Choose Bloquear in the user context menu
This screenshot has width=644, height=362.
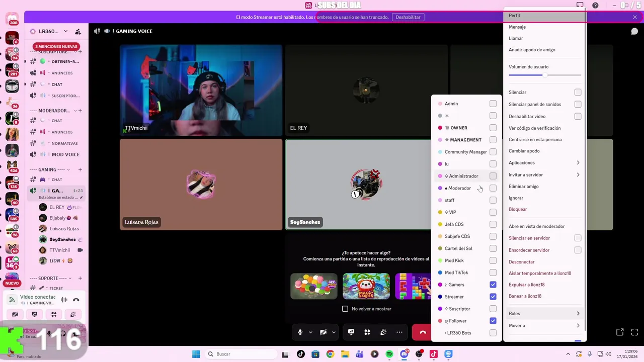544,209
